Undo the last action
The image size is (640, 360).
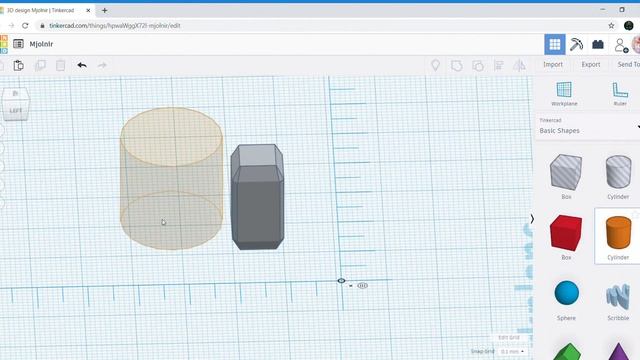tap(82, 65)
